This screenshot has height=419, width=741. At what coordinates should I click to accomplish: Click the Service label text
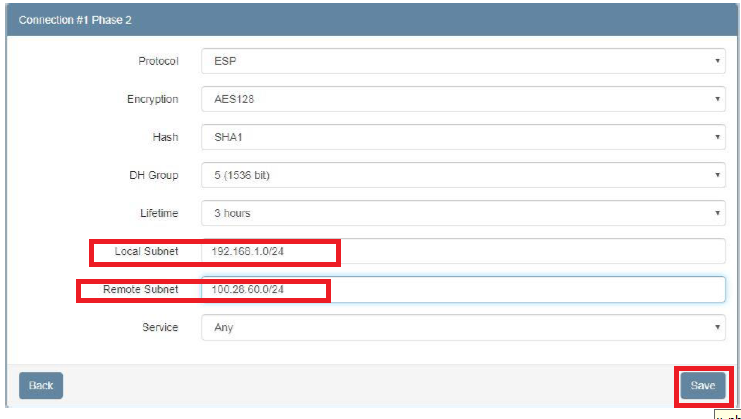click(x=160, y=327)
